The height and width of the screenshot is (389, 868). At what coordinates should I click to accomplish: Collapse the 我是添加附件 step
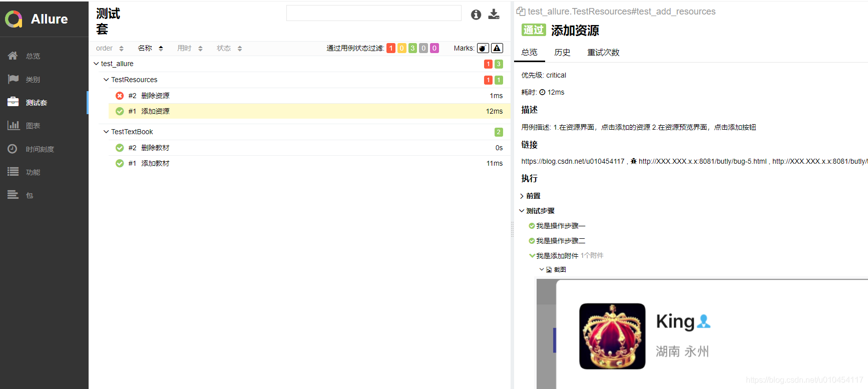[532, 256]
